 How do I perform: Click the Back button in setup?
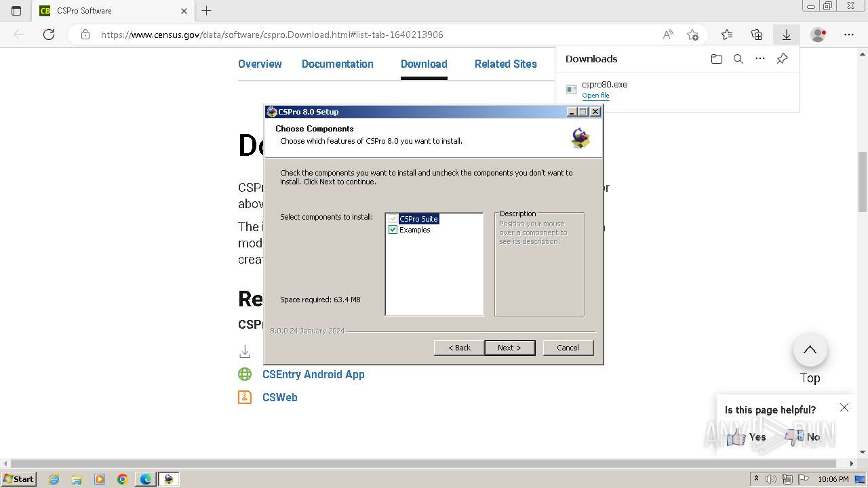coord(459,348)
